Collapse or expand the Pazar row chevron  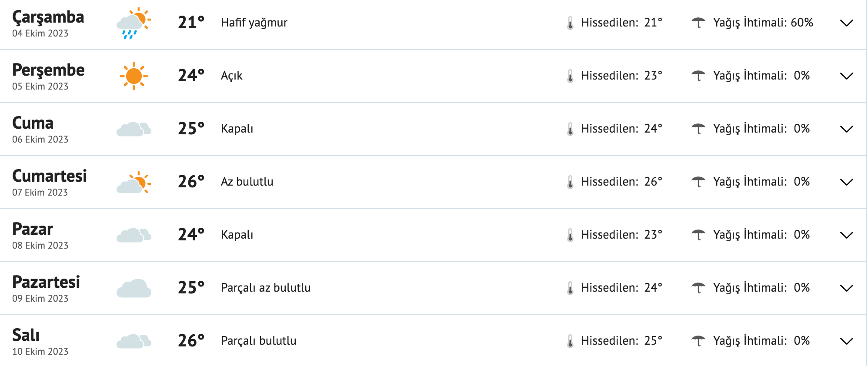click(x=846, y=236)
